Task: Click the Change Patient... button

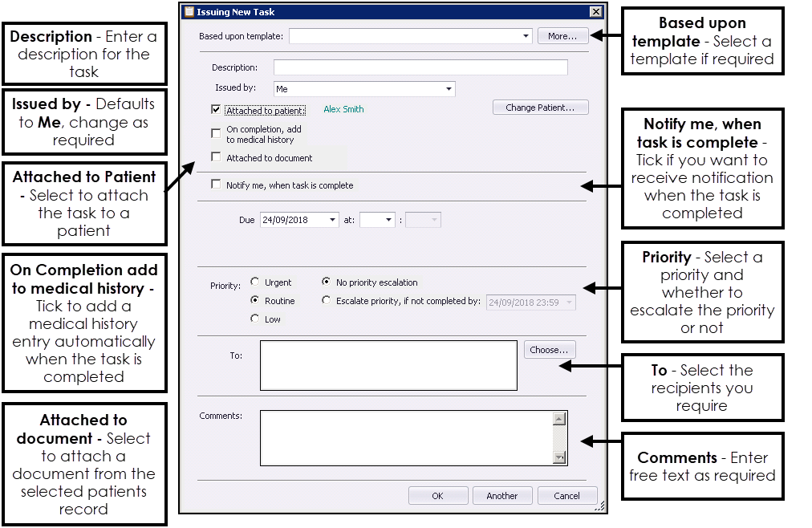Action: 540,108
